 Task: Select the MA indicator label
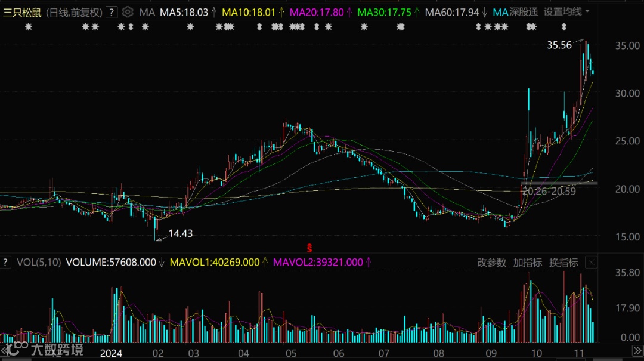(x=147, y=13)
